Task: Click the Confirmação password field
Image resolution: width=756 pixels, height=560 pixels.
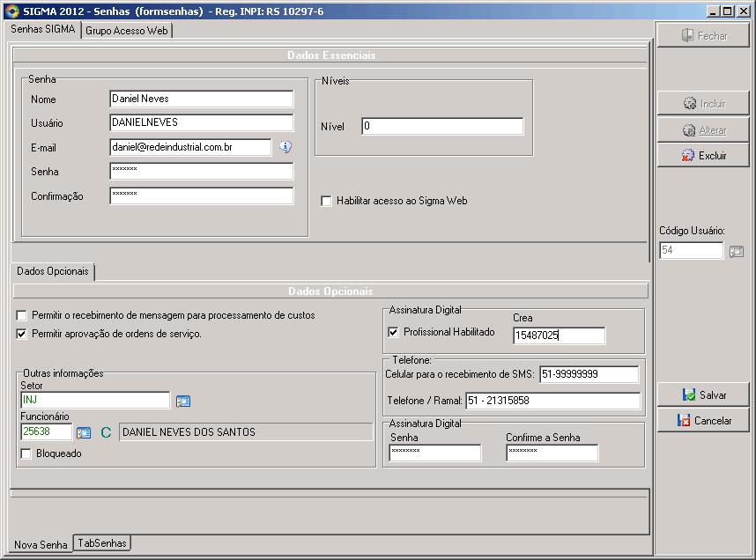Action: coord(202,195)
